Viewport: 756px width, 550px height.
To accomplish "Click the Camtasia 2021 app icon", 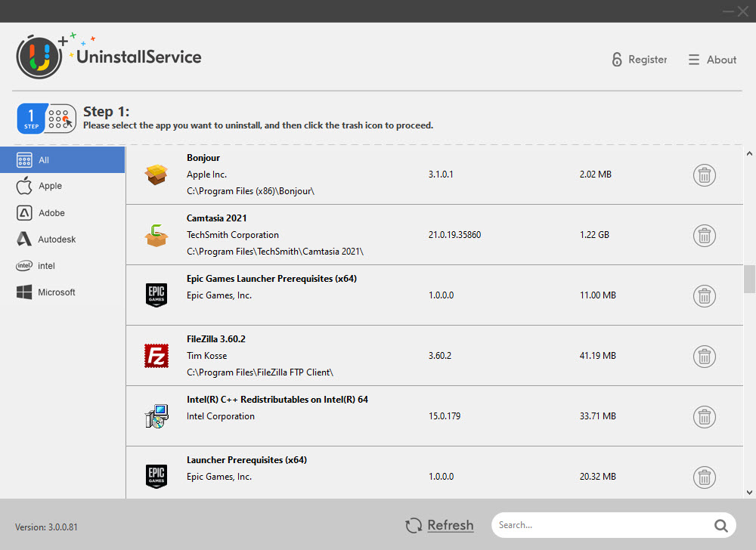I will [156, 236].
